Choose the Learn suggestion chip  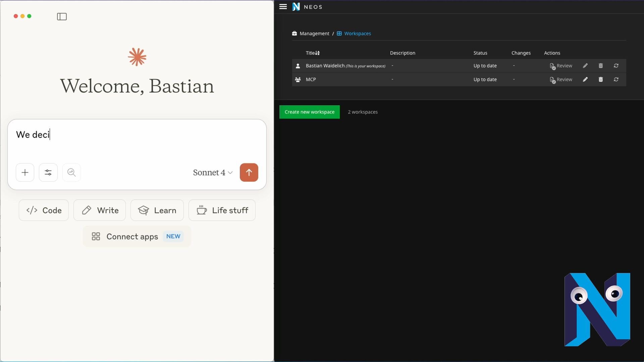[x=157, y=210]
